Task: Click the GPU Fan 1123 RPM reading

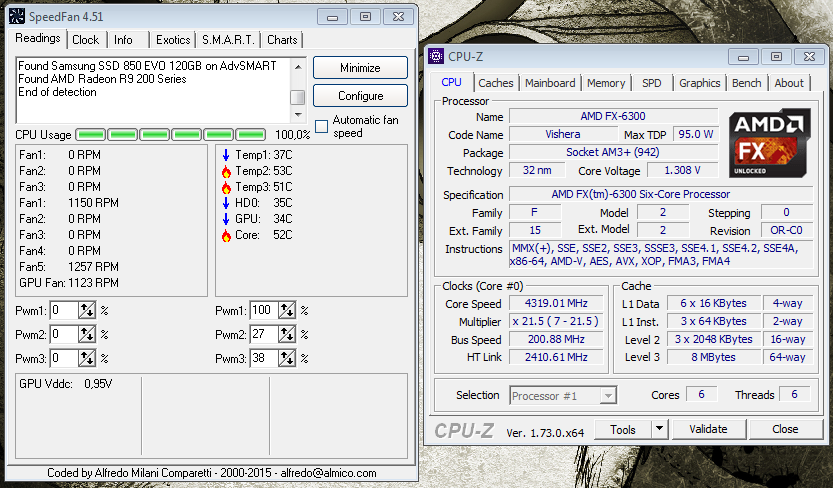Action: (69, 283)
